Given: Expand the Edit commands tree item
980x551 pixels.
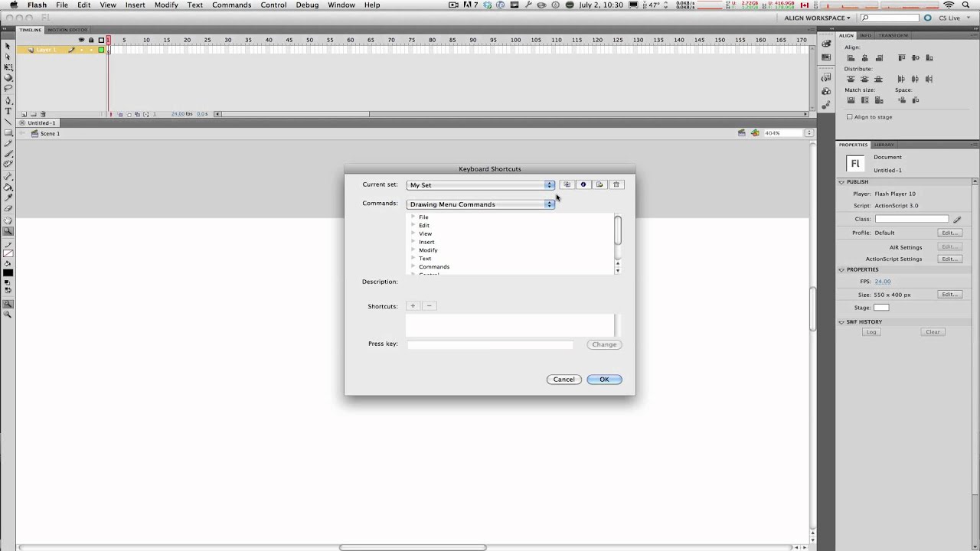Looking at the screenshot, I should point(413,225).
